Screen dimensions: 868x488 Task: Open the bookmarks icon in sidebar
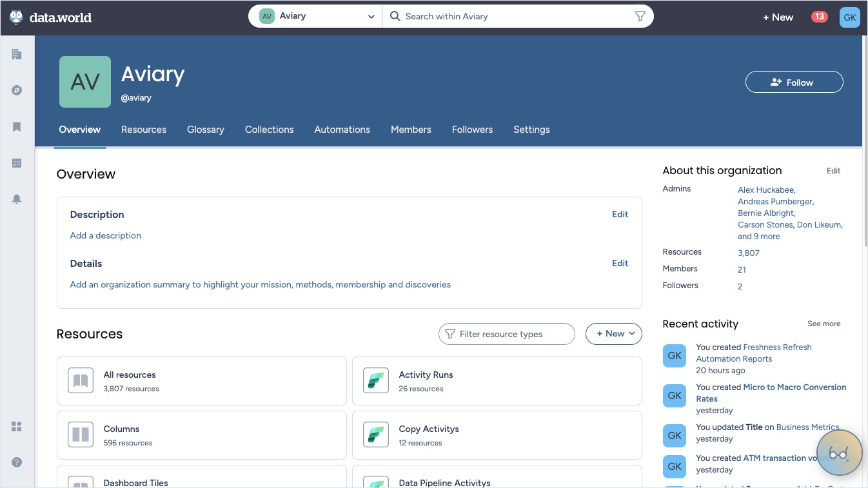coord(17,127)
